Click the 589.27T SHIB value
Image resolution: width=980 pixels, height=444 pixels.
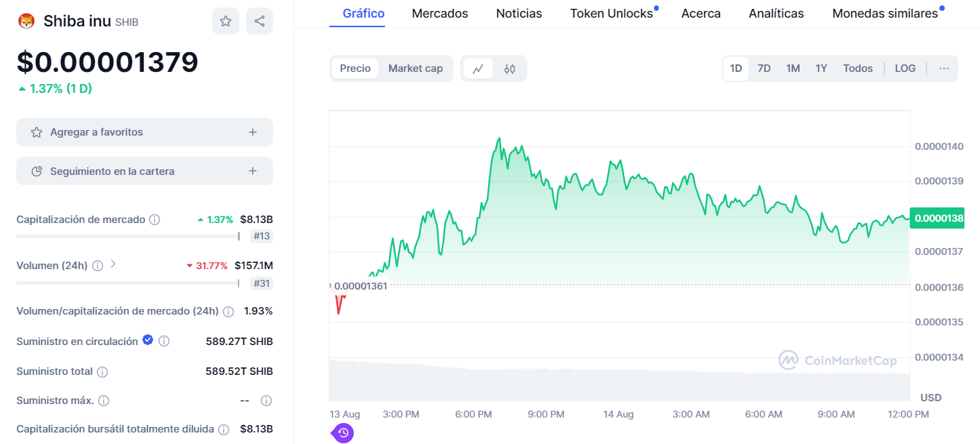(239, 342)
